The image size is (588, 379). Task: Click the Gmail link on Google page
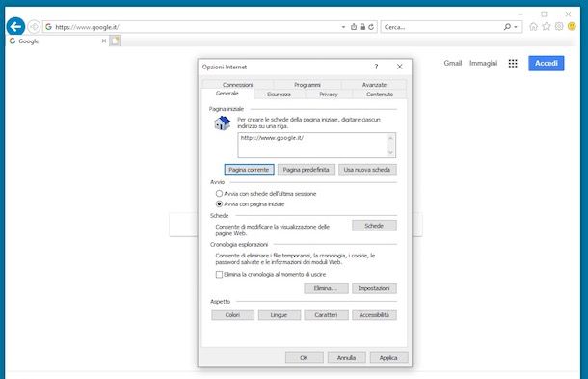[453, 63]
